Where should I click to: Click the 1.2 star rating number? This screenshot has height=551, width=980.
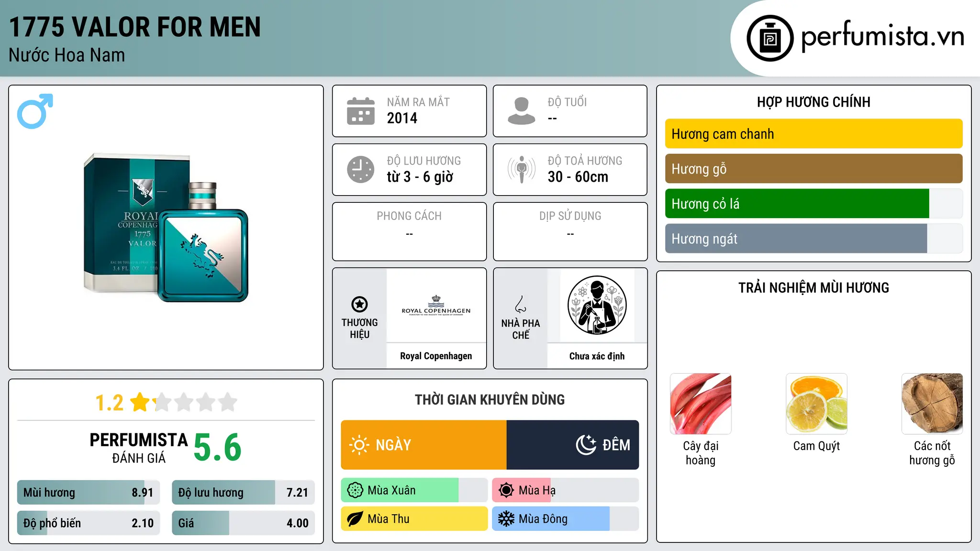[x=109, y=403]
